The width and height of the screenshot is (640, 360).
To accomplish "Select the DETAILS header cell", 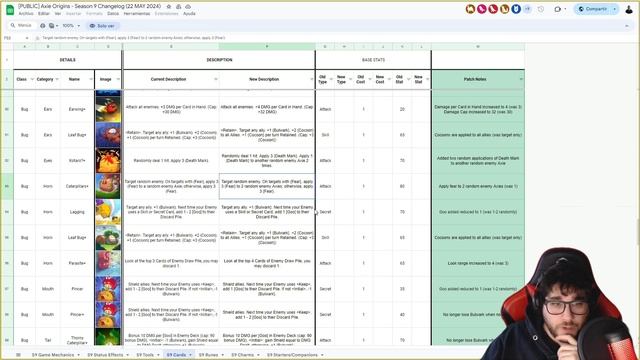I will (68, 60).
